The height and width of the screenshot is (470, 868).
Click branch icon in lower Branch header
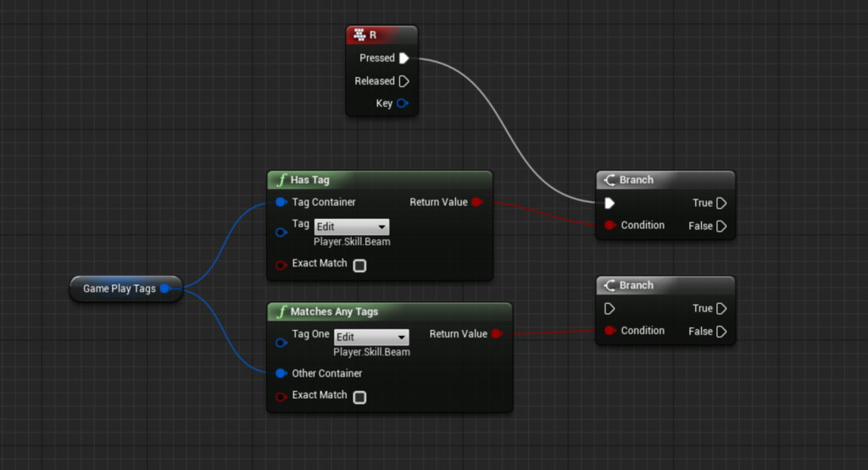(609, 285)
